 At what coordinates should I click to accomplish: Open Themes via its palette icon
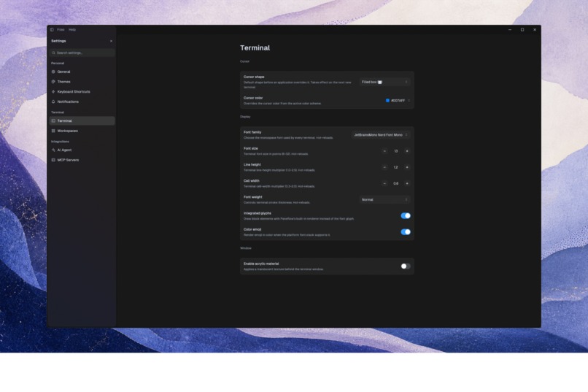click(x=53, y=82)
